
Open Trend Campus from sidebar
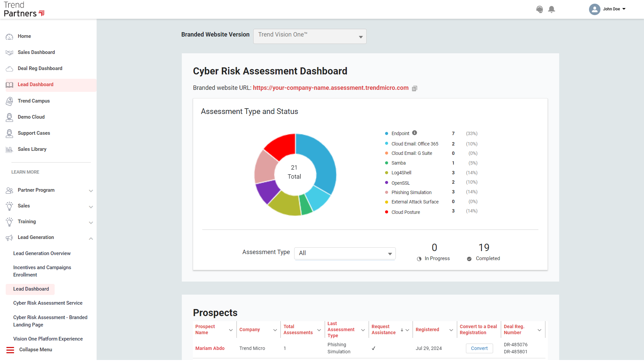point(34,101)
